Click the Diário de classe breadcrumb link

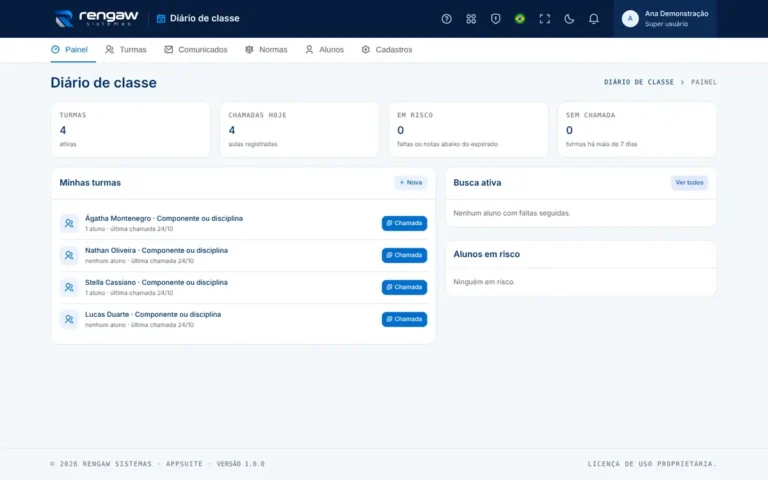coord(639,82)
